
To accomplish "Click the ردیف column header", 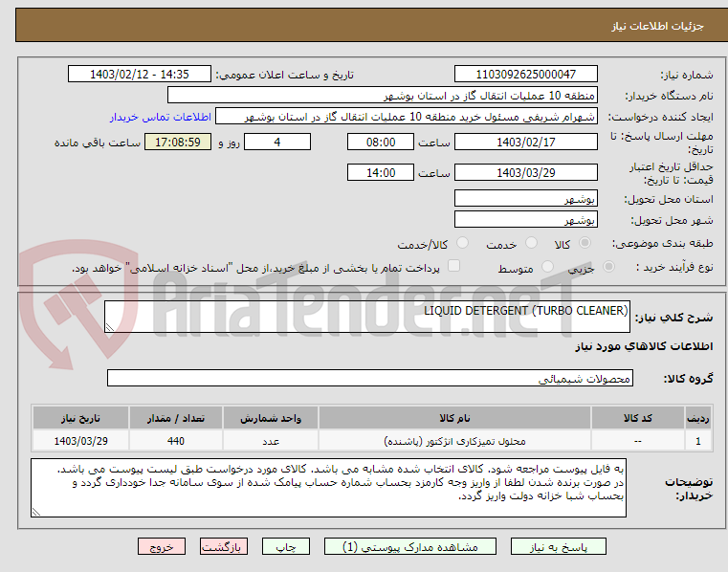I will pos(697,418).
